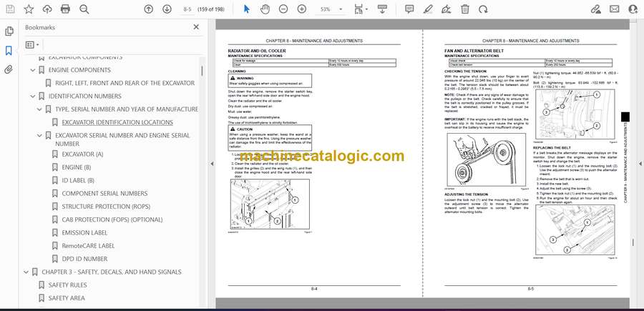The width and height of the screenshot is (644, 311).
Task: Edit the page number field showing 8-5
Action: [187, 9]
